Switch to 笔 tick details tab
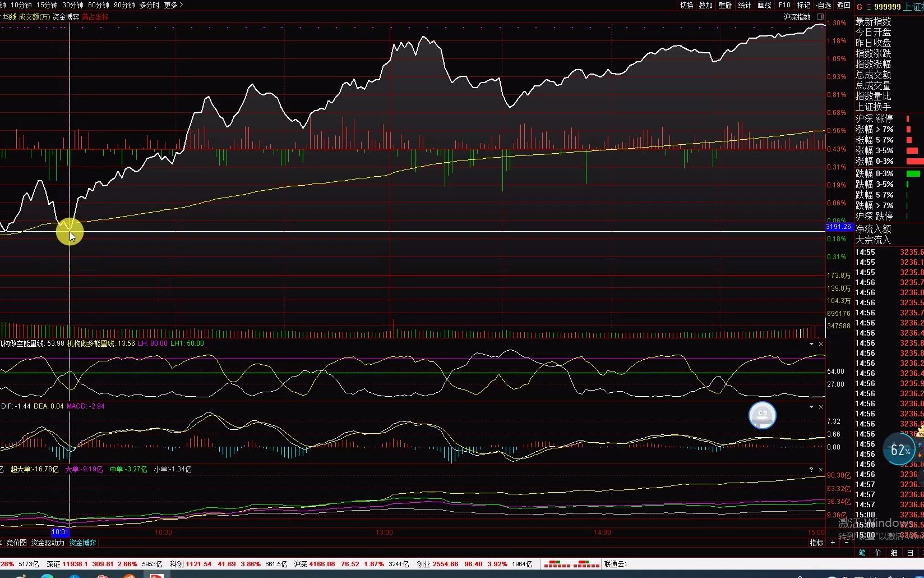Image resolution: width=924 pixels, height=578 pixels. [x=862, y=553]
